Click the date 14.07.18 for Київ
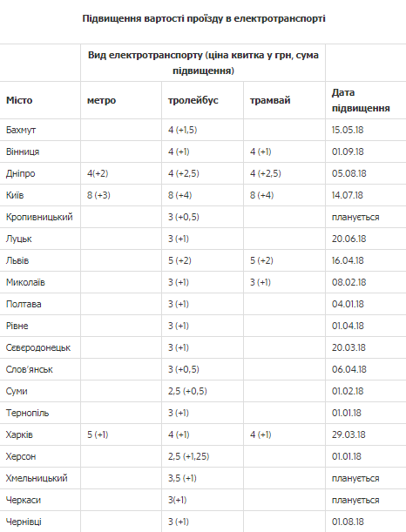This screenshot has width=406, height=532. [348, 195]
